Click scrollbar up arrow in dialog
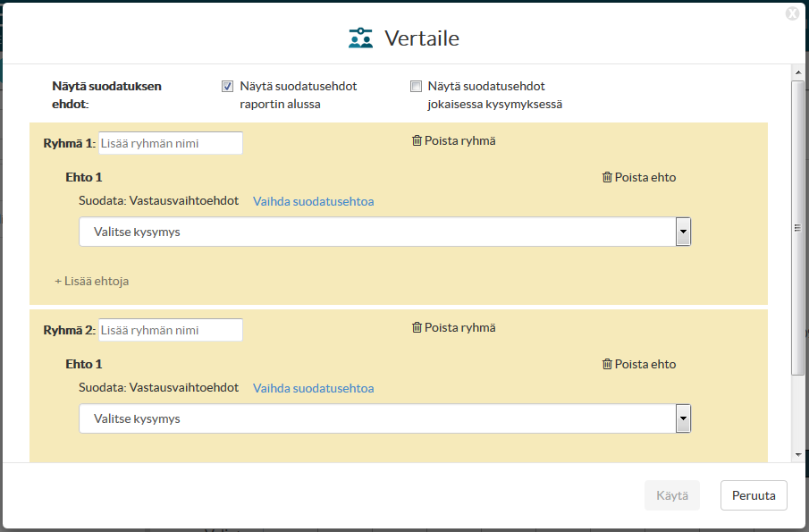The image size is (809, 532). [x=798, y=72]
